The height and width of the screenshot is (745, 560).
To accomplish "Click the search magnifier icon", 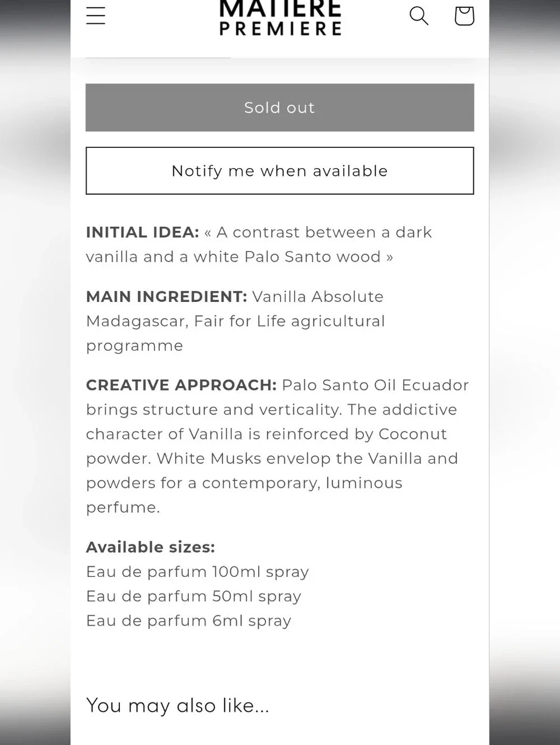I will (419, 16).
